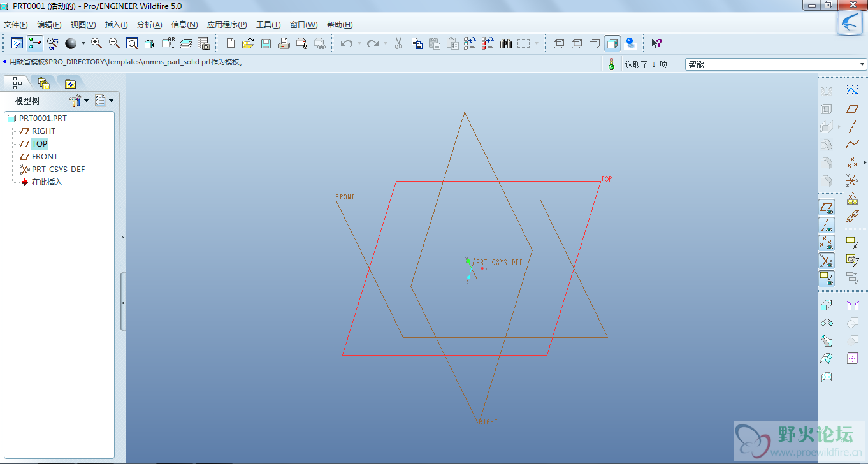The image size is (868, 464).
Task: Switch to the Favorites navigator tab
Action: click(69, 83)
